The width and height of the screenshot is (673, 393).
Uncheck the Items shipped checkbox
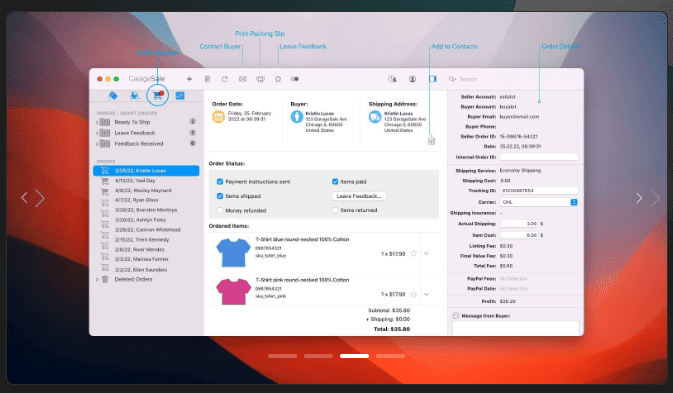pyautogui.click(x=220, y=196)
